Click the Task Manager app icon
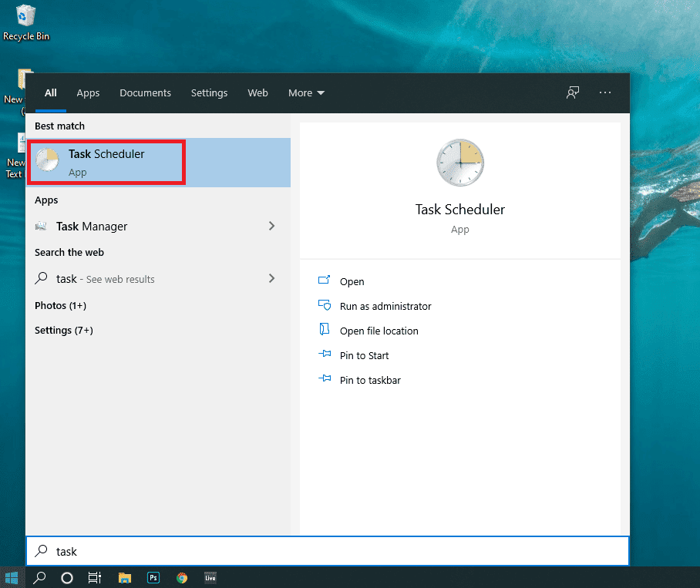 [x=41, y=227]
